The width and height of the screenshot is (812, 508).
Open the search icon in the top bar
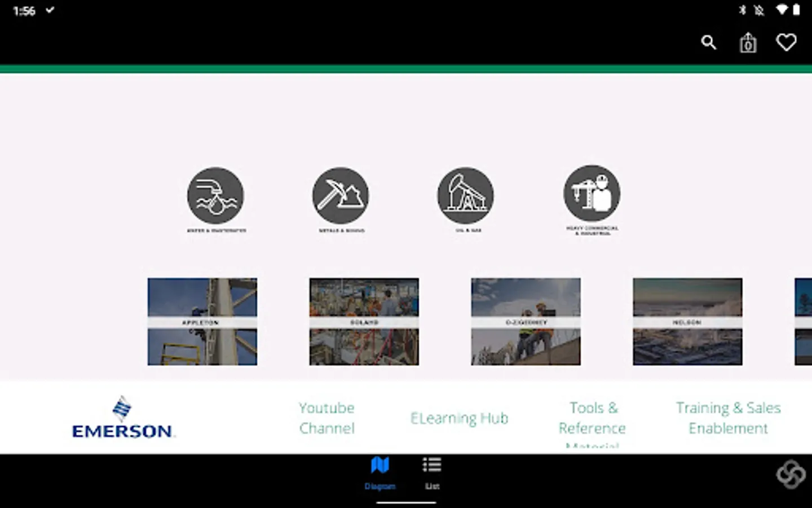pos(709,42)
